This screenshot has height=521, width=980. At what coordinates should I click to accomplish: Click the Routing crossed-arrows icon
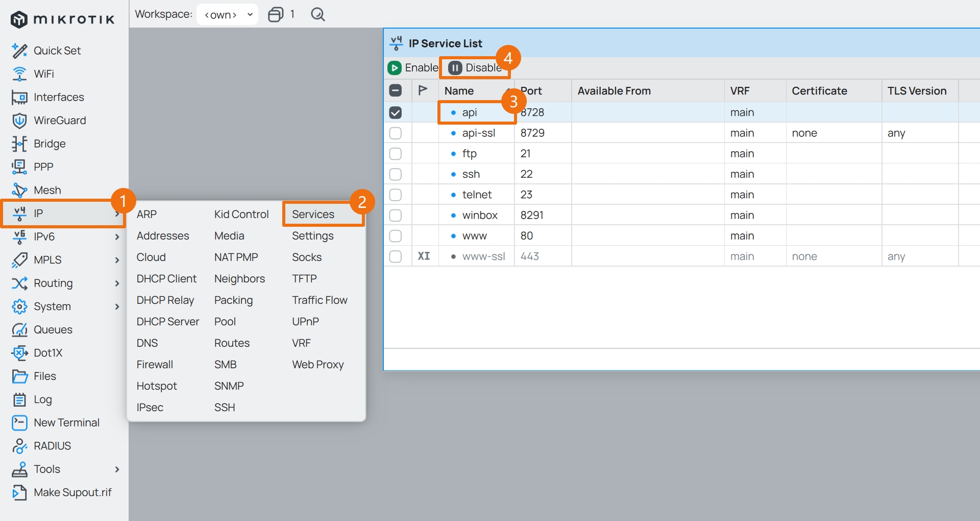click(19, 283)
